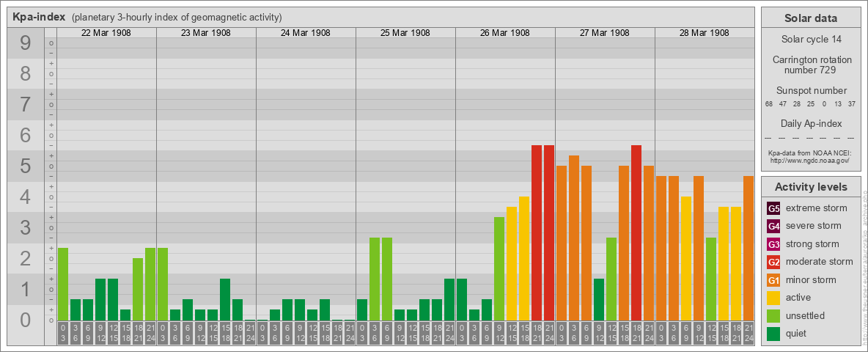This screenshot has height=352, width=868.
Task: Click the red 26 Mar 21-24 bar
Action: coord(549,232)
